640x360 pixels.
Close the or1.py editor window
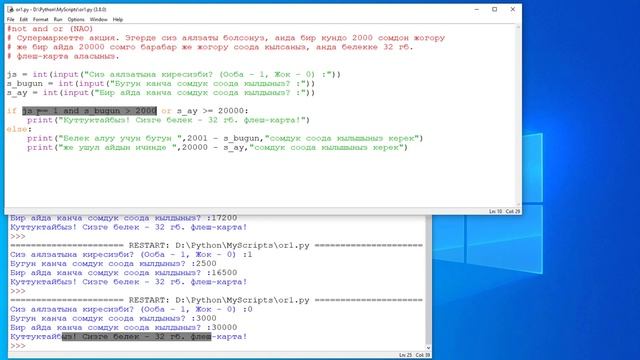[x=513, y=9]
